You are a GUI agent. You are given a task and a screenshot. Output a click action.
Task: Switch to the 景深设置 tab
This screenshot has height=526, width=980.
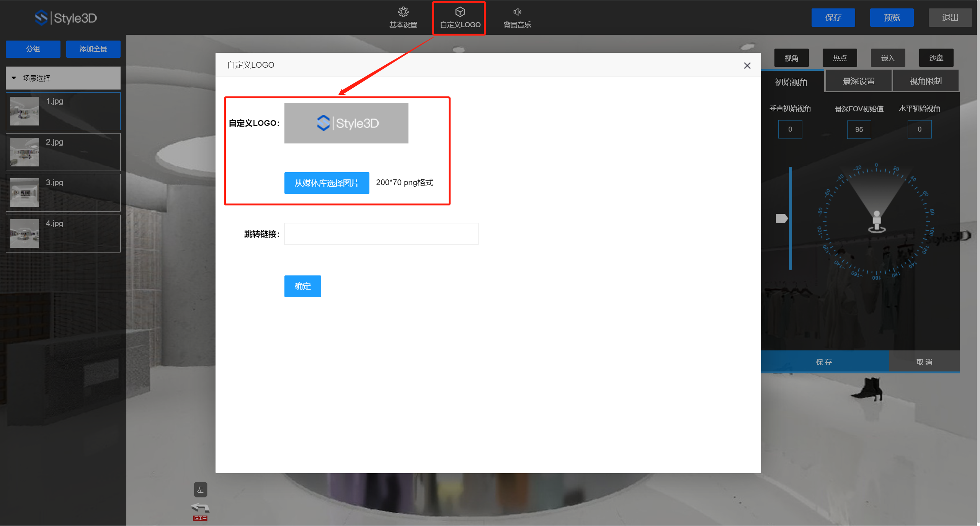pos(859,81)
